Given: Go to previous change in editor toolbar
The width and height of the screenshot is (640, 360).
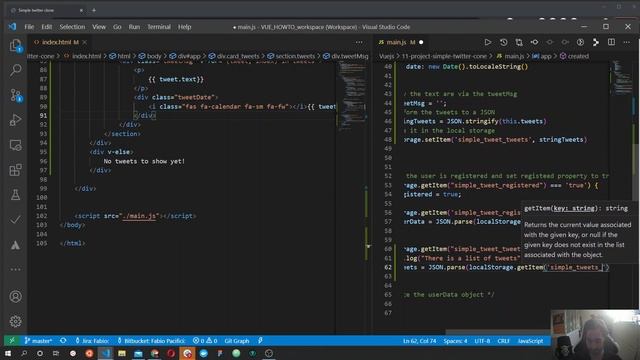Looking at the screenshot, I should tap(550, 42).
